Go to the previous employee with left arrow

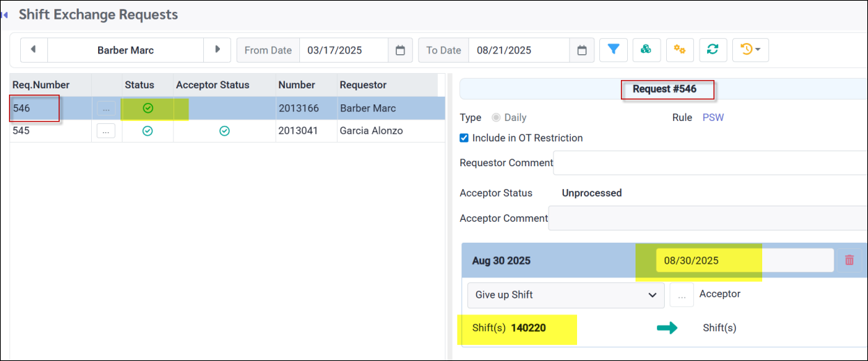(x=33, y=50)
